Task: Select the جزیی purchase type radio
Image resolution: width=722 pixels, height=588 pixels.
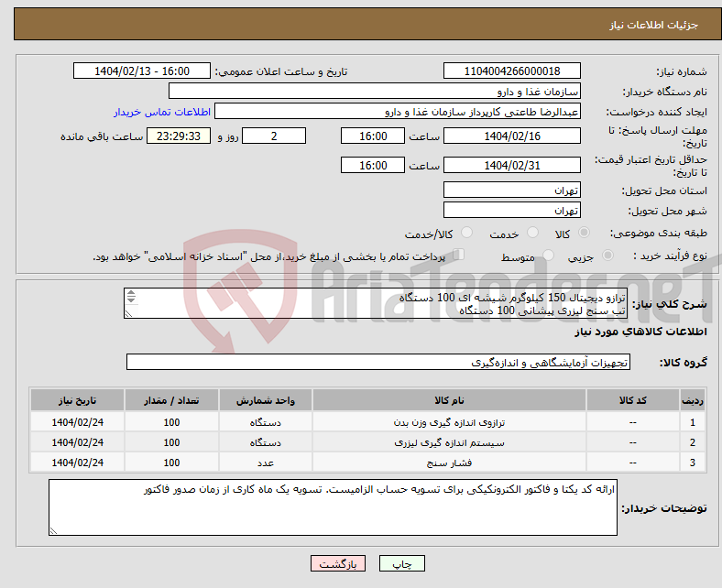Action: pyautogui.click(x=607, y=256)
